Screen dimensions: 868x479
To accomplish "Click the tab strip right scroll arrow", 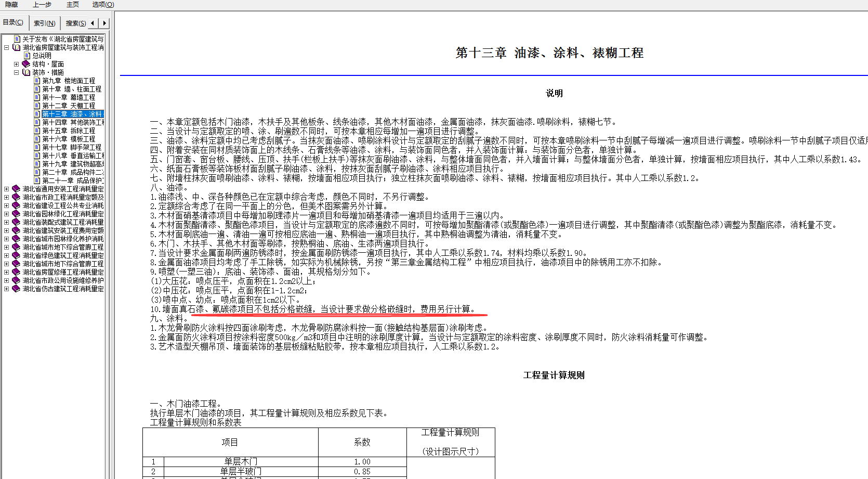I will (104, 23).
